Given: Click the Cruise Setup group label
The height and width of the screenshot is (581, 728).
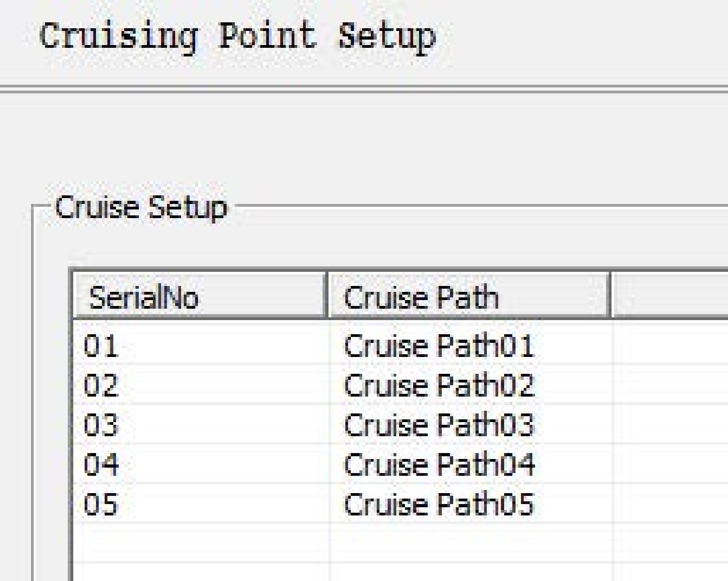Looking at the screenshot, I should point(141,208).
